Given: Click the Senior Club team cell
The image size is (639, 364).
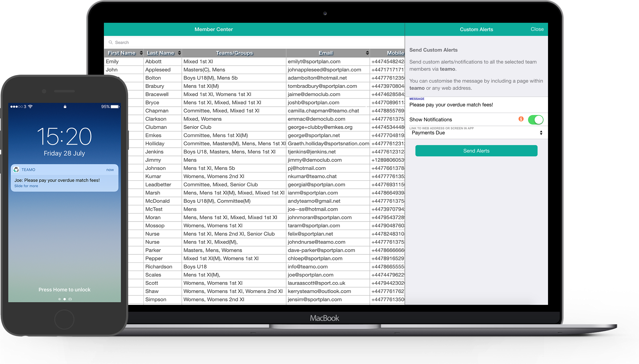Looking at the screenshot, I should pyautogui.click(x=234, y=127).
